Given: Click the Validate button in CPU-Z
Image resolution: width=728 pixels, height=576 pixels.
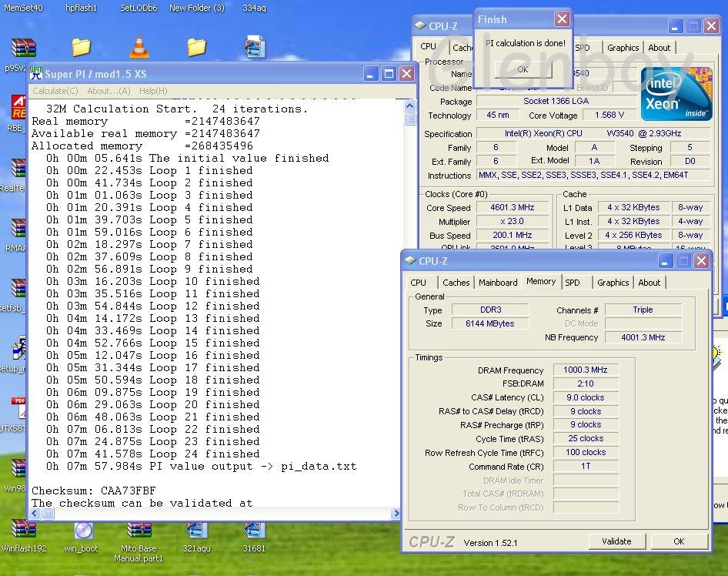Looking at the screenshot, I should tap(616, 541).
